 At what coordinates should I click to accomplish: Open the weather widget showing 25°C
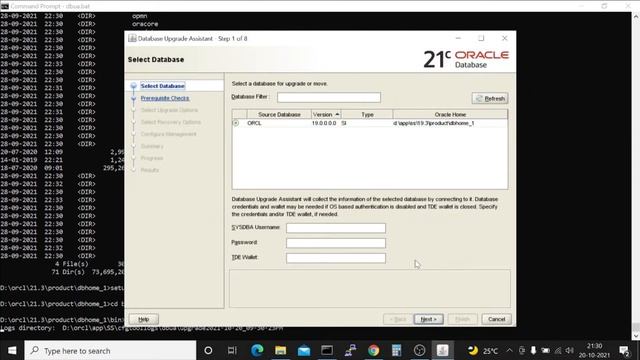(x=483, y=351)
